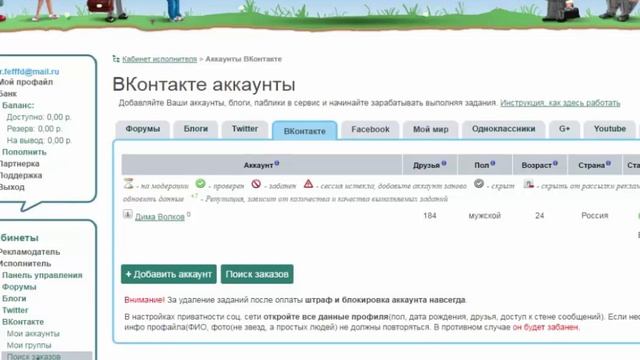Open the Исполнитель cabinet link
The height and width of the screenshot is (360, 640).
25,264
